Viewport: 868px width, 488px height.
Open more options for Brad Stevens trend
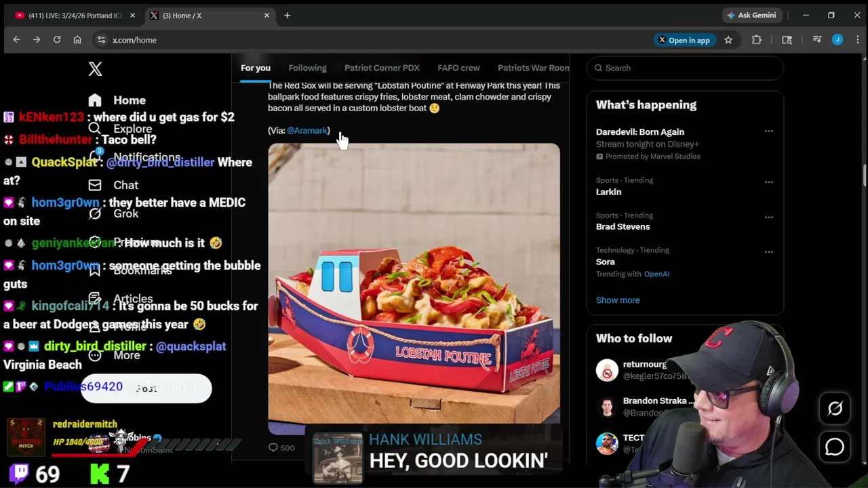(769, 218)
